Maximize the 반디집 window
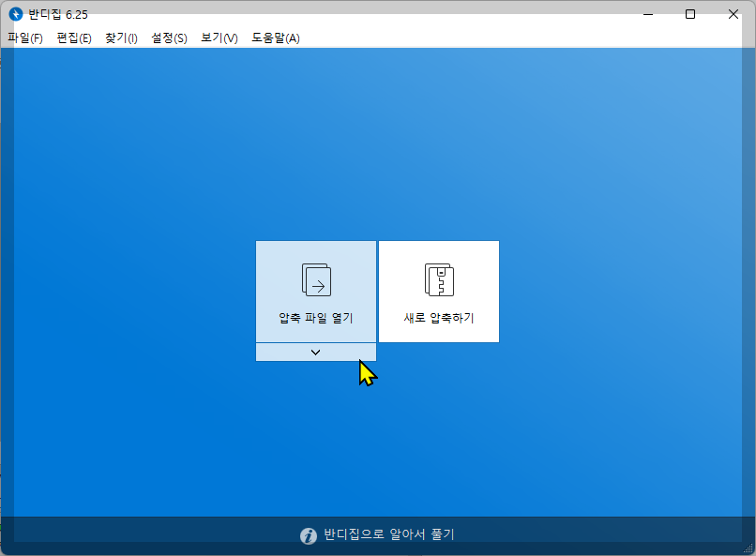Viewport: 756px width, 556px height. (x=690, y=14)
